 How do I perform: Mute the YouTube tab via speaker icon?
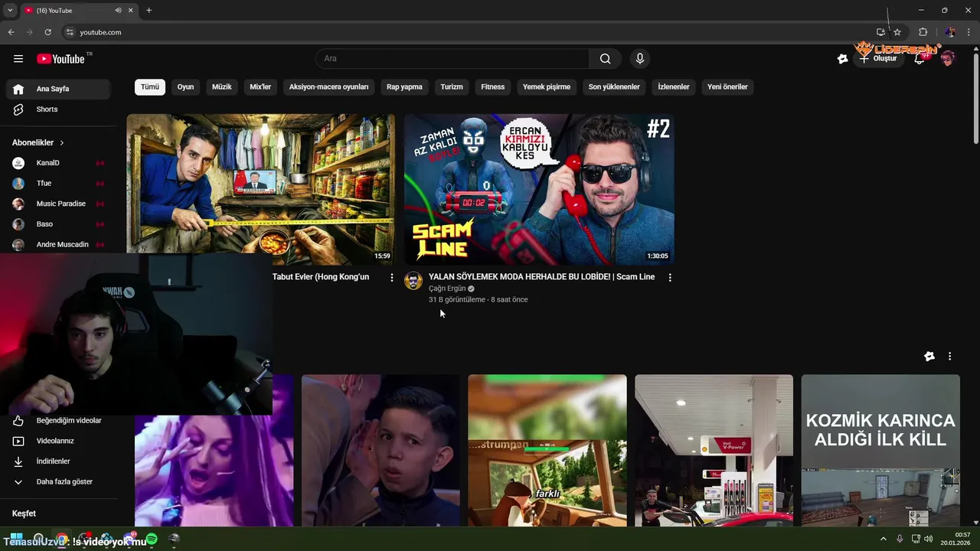pos(118,11)
